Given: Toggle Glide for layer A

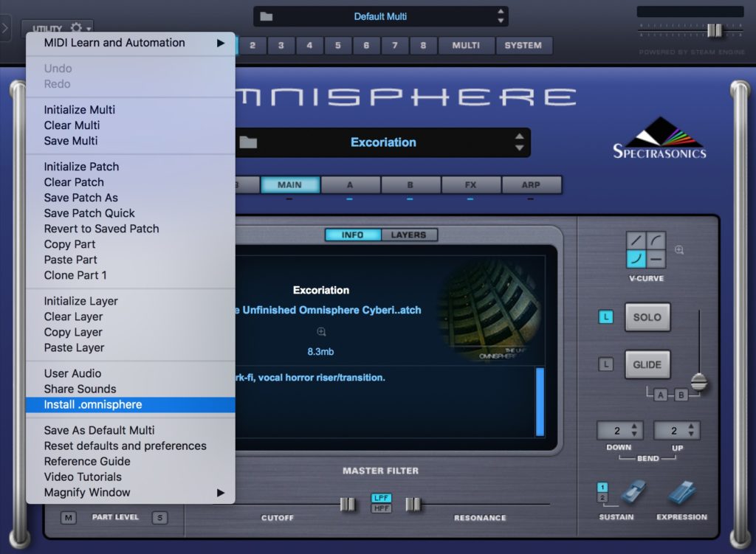Looking at the screenshot, I should point(661,395).
